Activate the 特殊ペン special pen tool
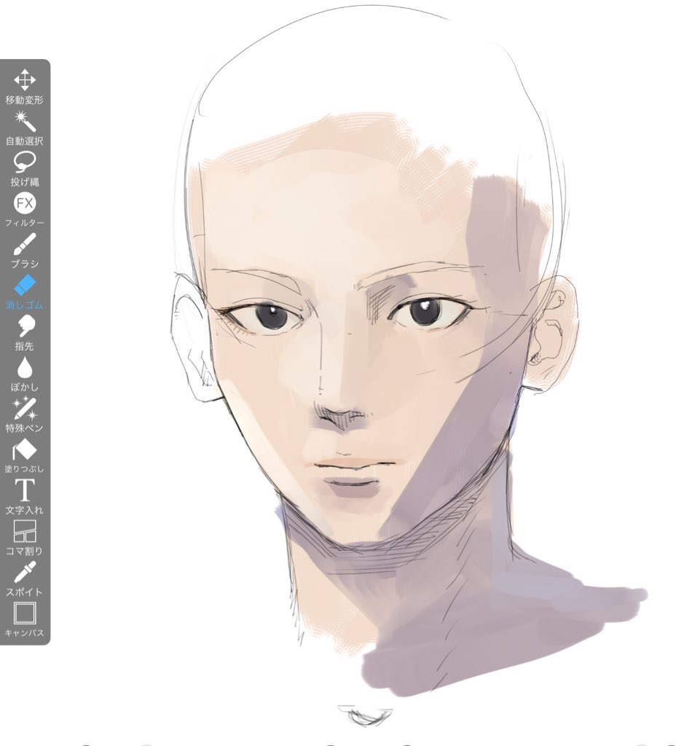700x746 pixels. pyautogui.click(x=25, y=415)
